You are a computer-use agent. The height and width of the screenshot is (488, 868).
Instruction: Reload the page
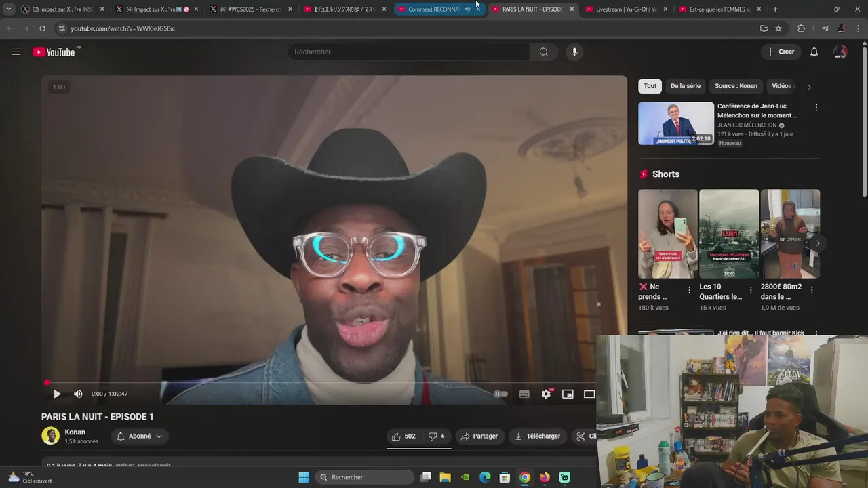click(x=42, y=28)
